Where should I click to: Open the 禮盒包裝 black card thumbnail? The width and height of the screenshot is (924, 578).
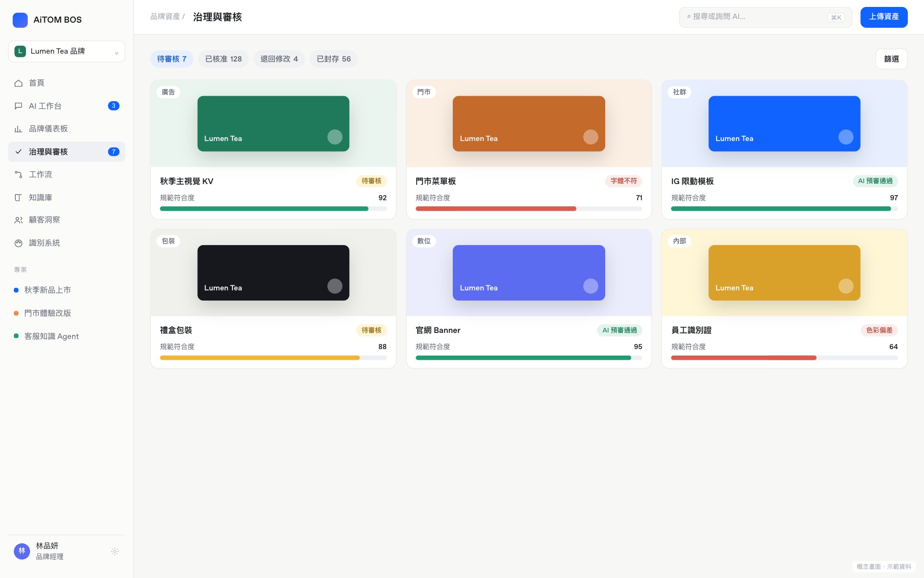[x=273, y=273]
